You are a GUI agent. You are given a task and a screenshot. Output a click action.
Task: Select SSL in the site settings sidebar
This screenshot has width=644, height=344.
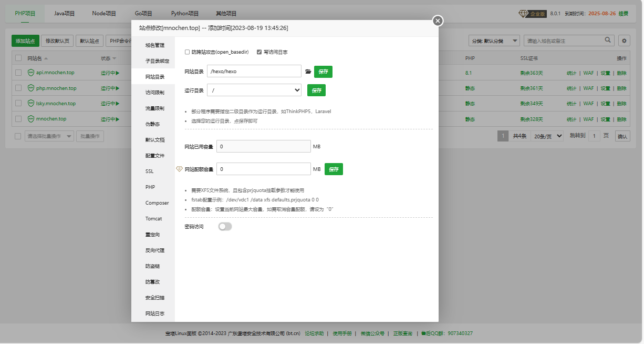[x=150, y=171]
